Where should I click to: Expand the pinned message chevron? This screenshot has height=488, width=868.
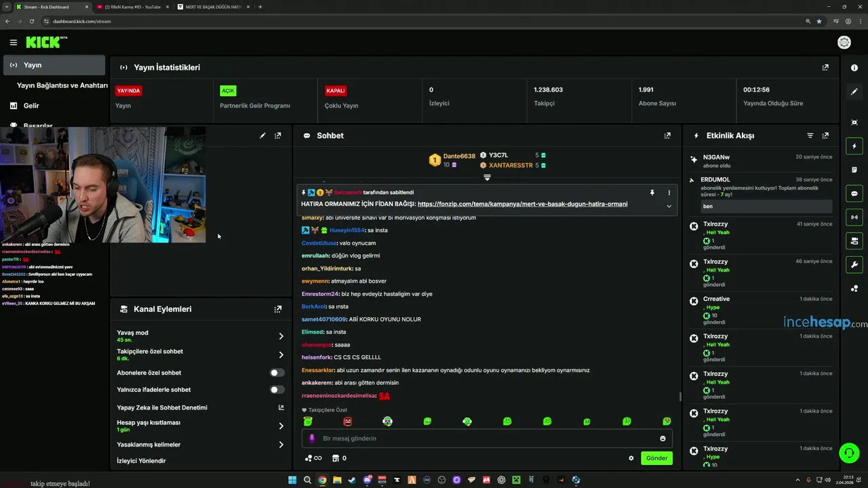coord(669,206)
